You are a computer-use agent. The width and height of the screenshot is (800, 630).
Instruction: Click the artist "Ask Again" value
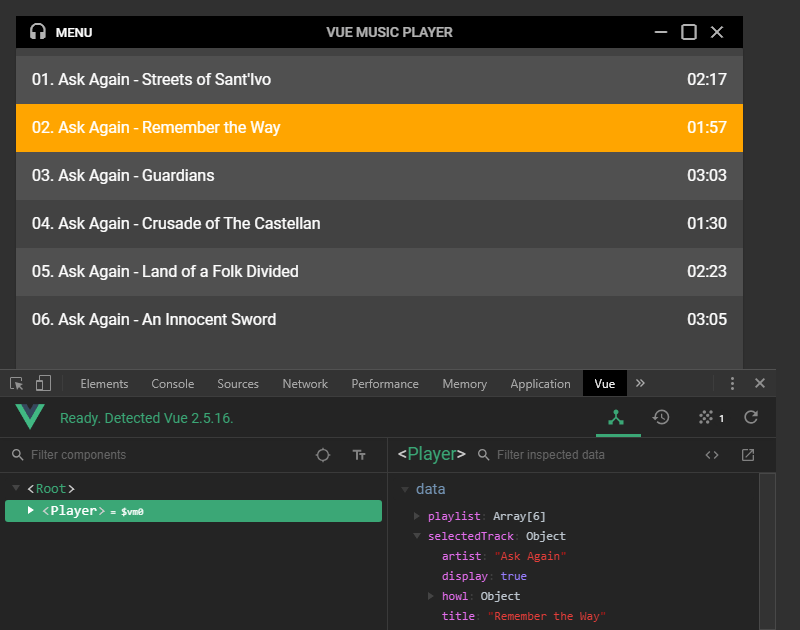pos(531,556)
